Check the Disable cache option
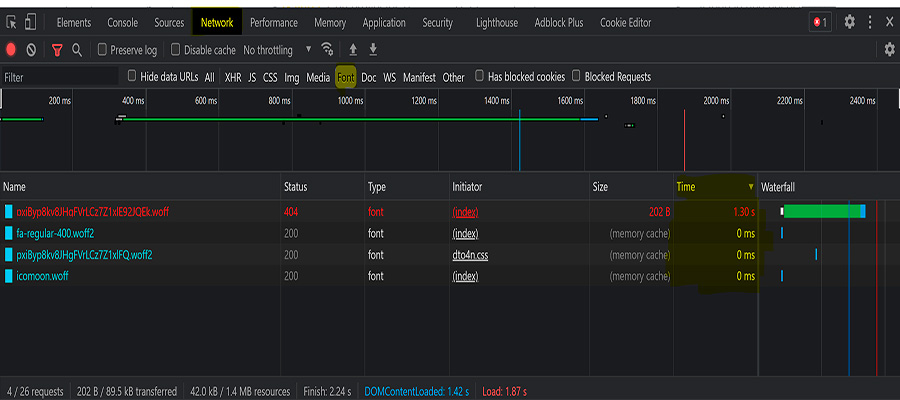900x400 pixels. [176, 50]
